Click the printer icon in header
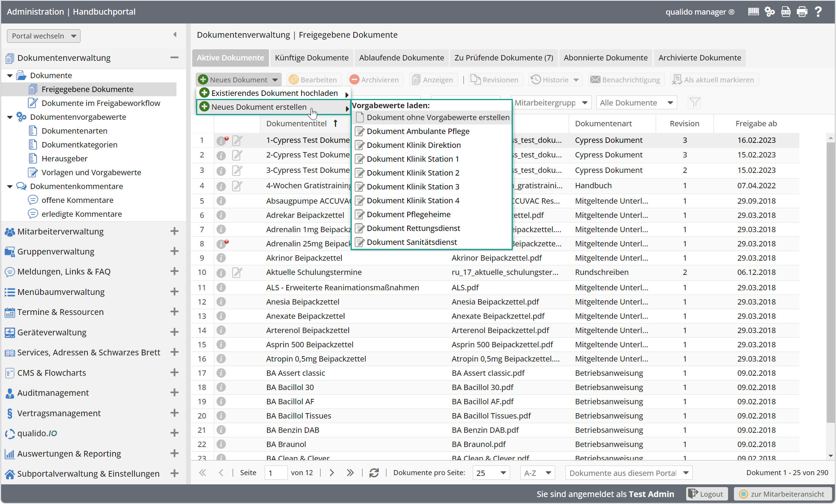The image size is (836, 504). (802, 12)
